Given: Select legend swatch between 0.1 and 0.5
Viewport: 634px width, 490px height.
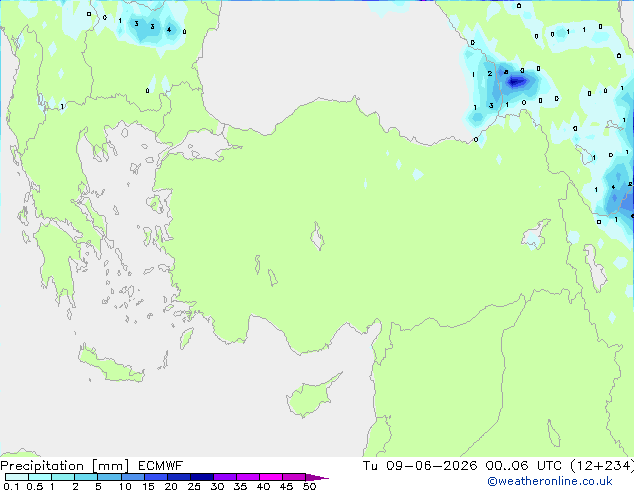Looking at the screenshot, I should point(17,477).
